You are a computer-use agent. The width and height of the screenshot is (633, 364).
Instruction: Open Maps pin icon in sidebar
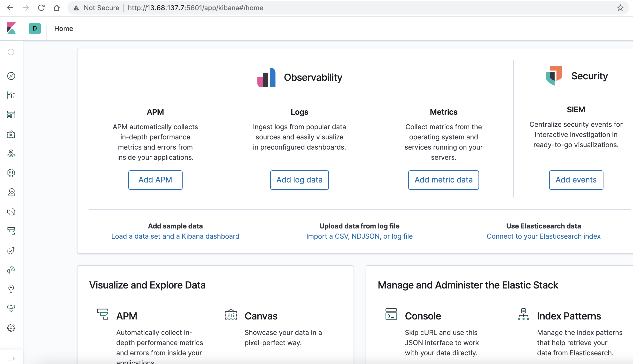(11, 153)
